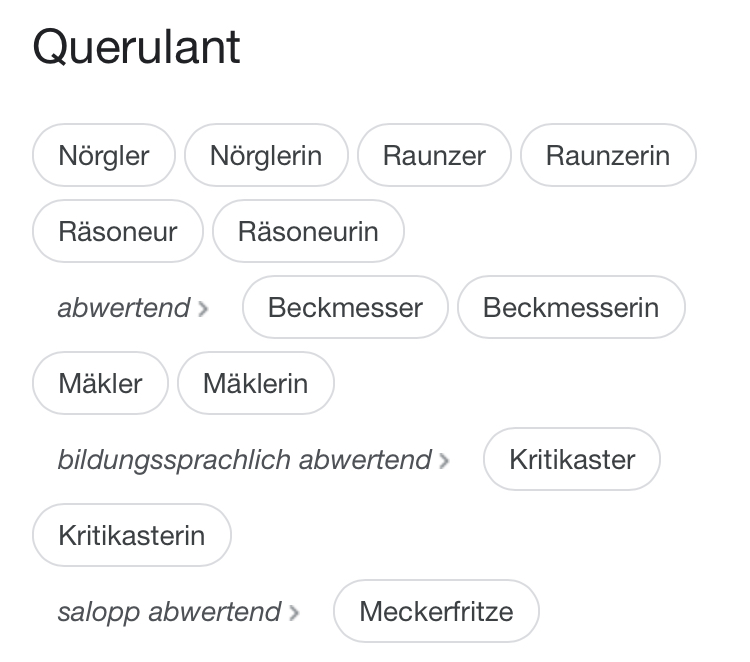Open the Meckerfritze synonym
This screenshot has height=662, width=750.
[436, 612]
